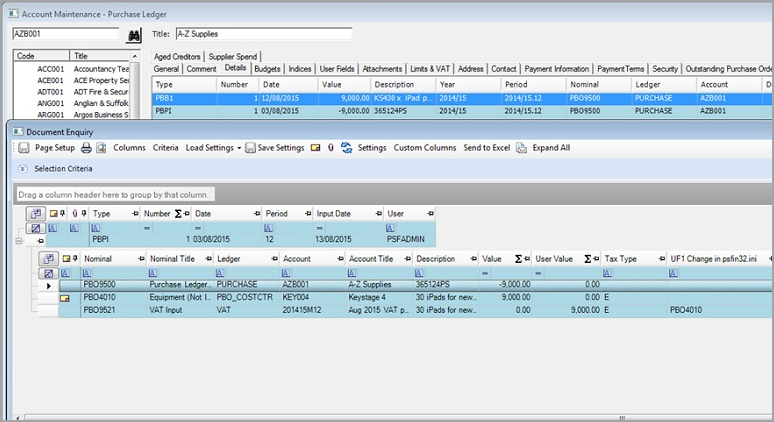Click the Save Settings disk icon
The image size is (774, 422).
(251, 148)
